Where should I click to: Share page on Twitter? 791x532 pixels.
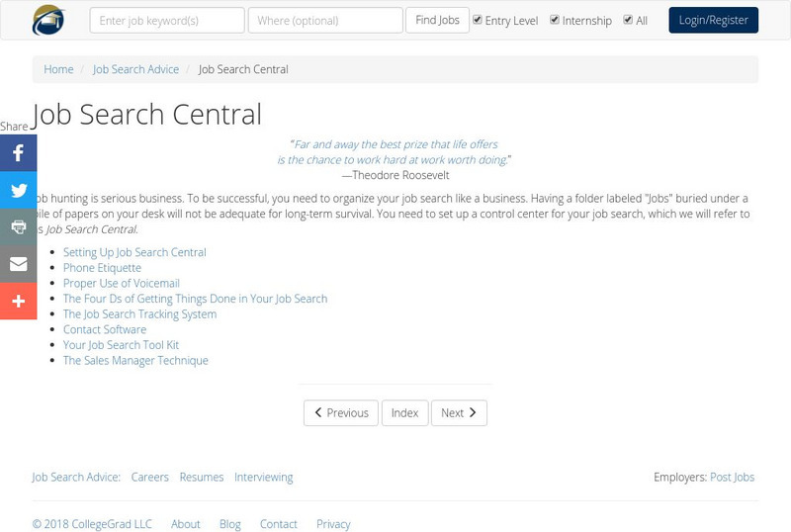(18, 190)
